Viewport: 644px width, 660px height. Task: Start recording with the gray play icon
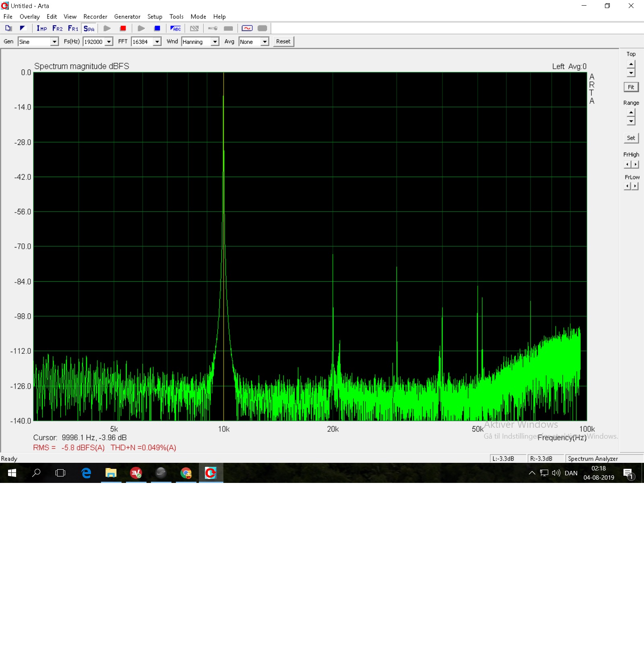[x=107, y=28]
